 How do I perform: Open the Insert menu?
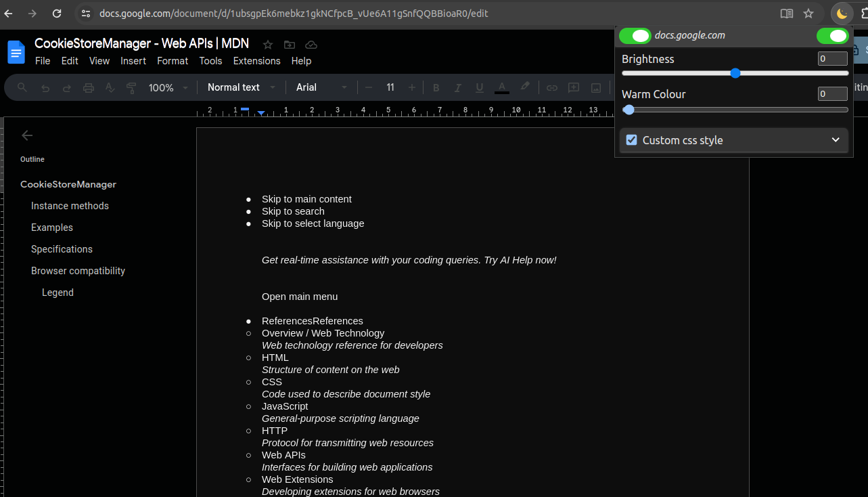click(x=133, y=61)
